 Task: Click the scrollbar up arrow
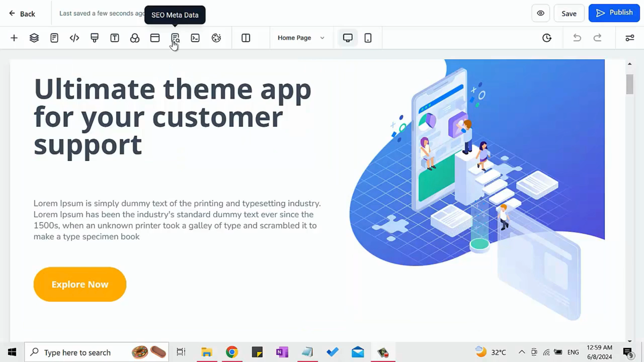pyautogui.click(x=630, y=64)
